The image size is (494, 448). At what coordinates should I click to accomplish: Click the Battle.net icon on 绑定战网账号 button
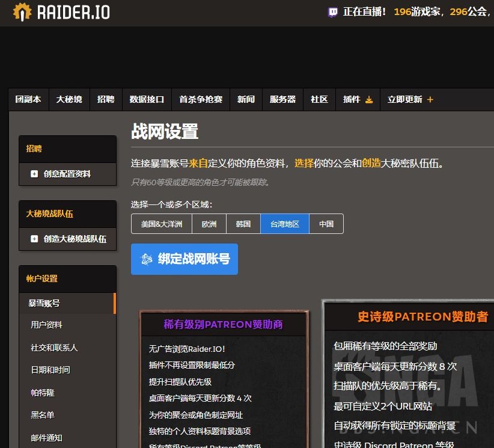pos(145,259)
